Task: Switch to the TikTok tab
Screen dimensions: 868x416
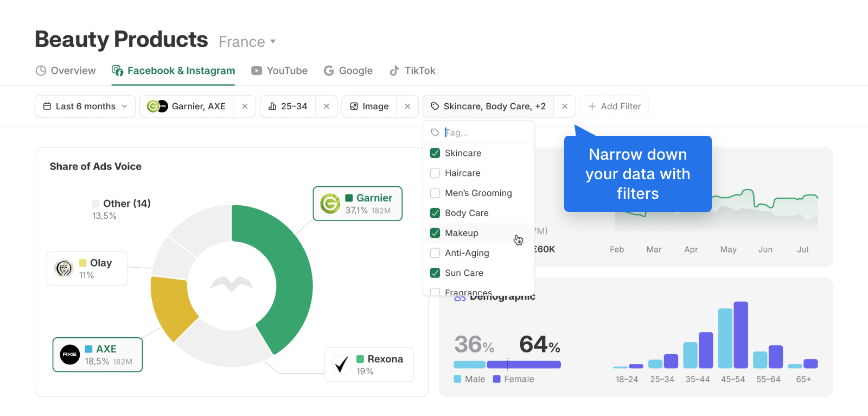Action: pyautogui.click(x=412, y=71)
